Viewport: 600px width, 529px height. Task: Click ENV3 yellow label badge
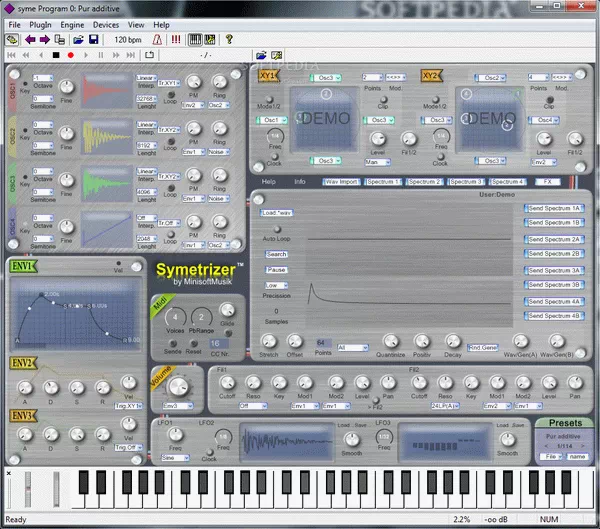point(23,416)
